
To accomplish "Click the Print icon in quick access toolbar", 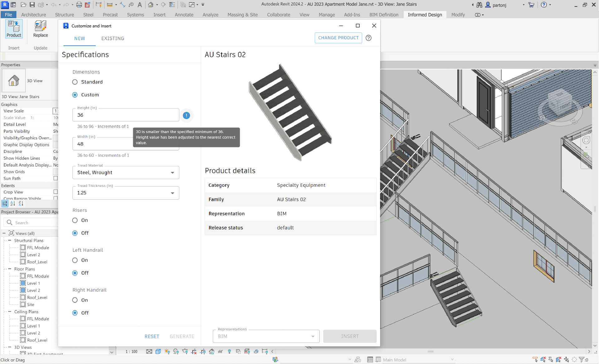I will tap(79, 5).
